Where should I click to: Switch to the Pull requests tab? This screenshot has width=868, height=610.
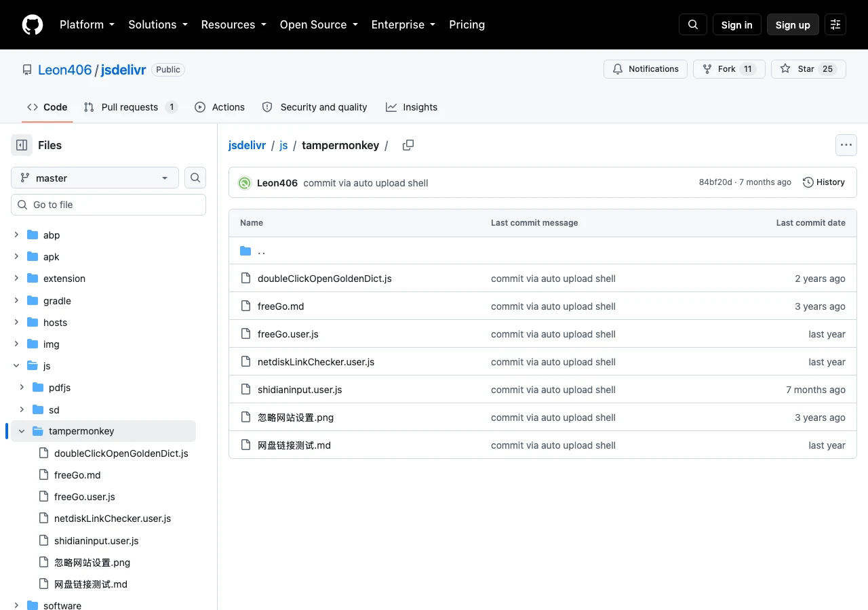pos(131,107)
